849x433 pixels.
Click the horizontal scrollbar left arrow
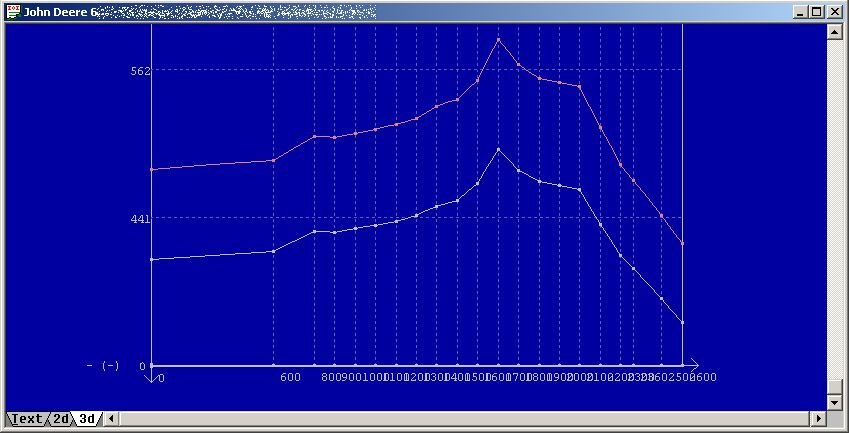coord(111,419)
